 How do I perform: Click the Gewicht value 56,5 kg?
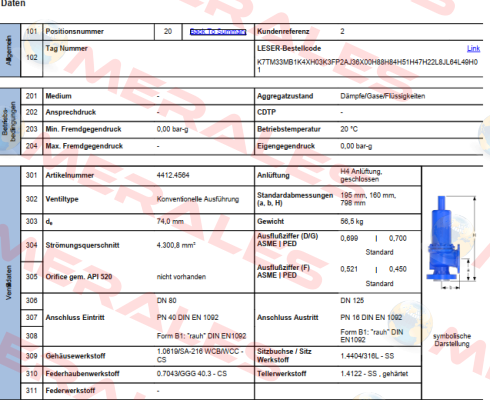pos(352,221)
